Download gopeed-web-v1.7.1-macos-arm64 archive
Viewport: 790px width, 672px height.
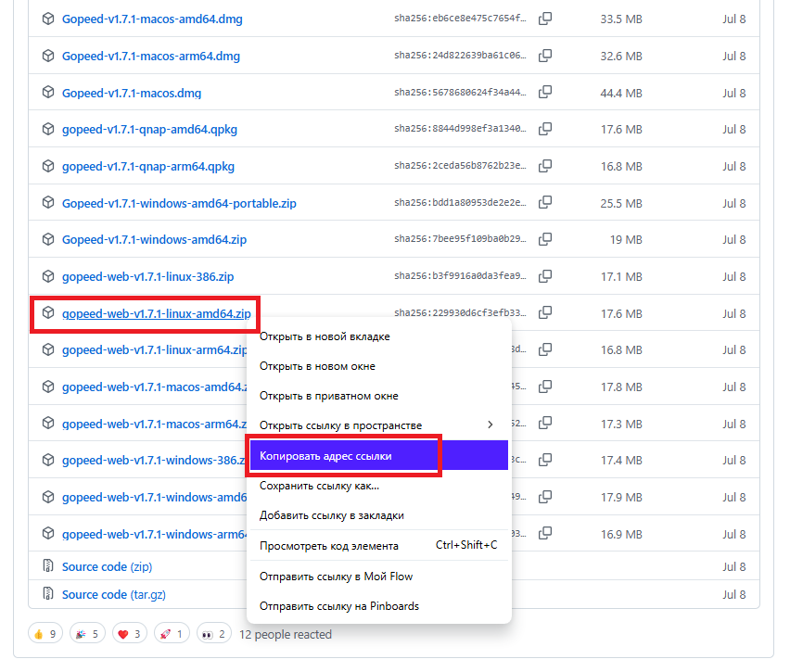click(x=155, y=425)
